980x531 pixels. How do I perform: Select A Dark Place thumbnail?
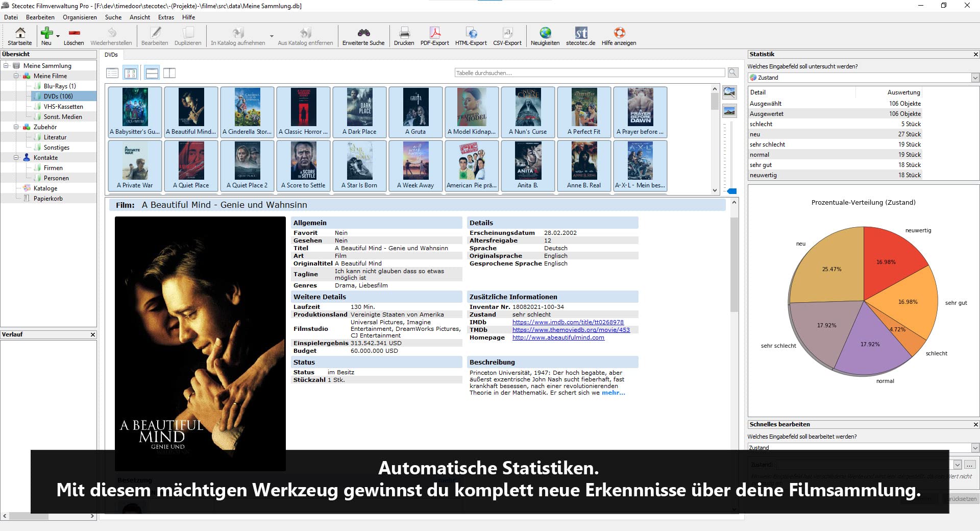359,112
